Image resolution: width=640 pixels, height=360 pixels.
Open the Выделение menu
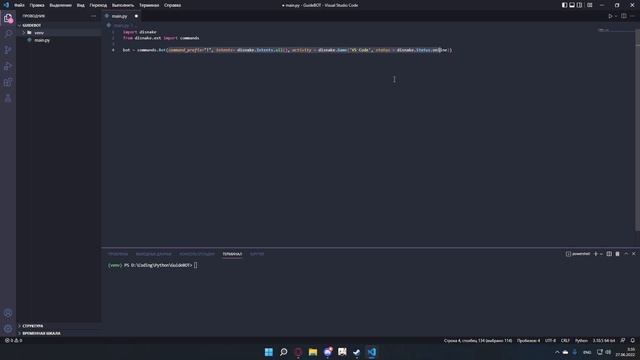60,5
